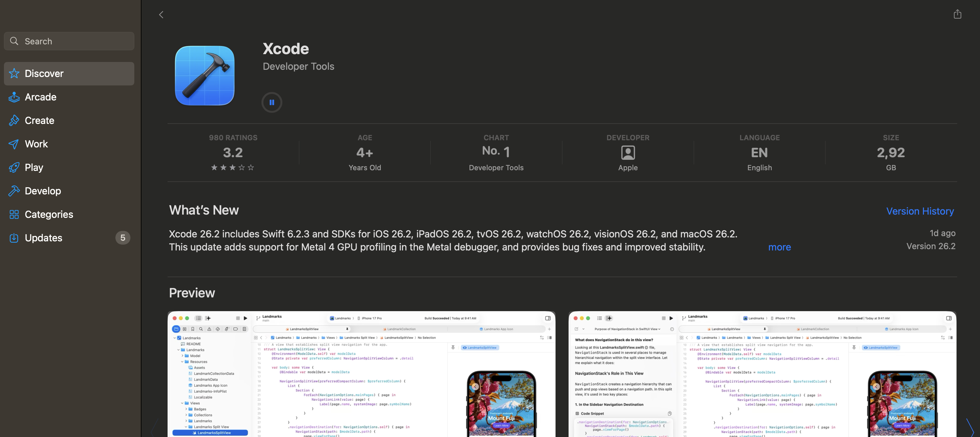Open the Play section
The image size is (980, 437).
[34, 168]
